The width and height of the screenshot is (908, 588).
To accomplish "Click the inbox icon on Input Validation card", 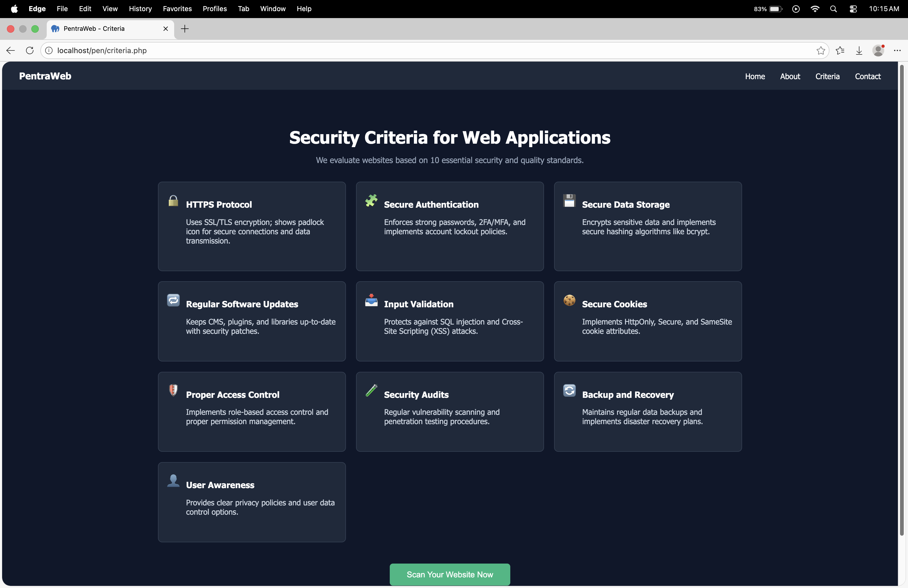I will click(371, 300).
